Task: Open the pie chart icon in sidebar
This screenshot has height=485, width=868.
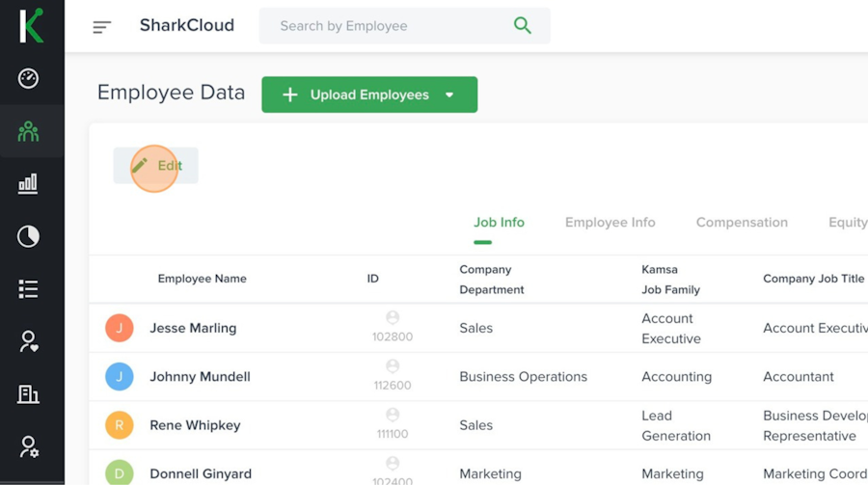Action: pyautogui.click(x=29, y=236)
